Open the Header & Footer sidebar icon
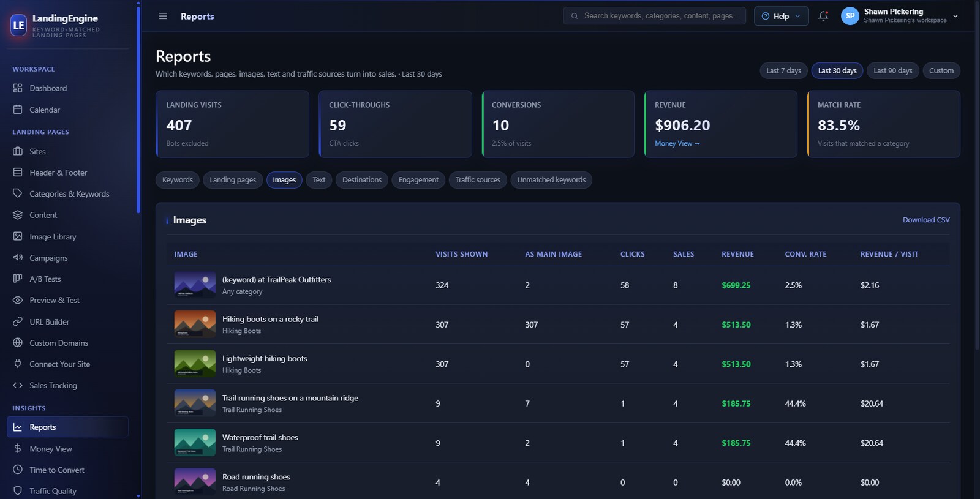Image resolution: width=980 pixels, height=499 pixels. tap(18, 173)
